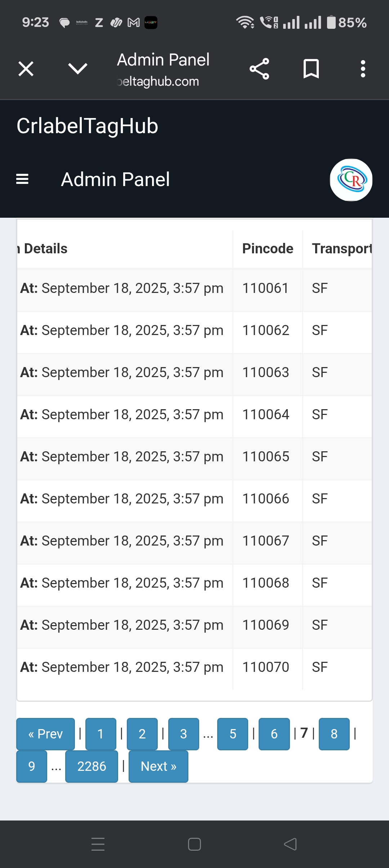Go to previous page with Prev

[x=45, y=734]
